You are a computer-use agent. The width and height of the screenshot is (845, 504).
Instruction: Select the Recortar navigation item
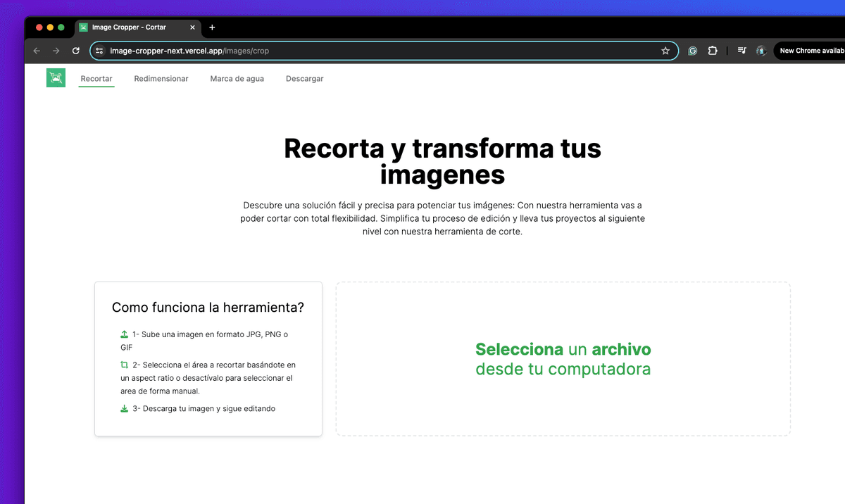point(96,79)
